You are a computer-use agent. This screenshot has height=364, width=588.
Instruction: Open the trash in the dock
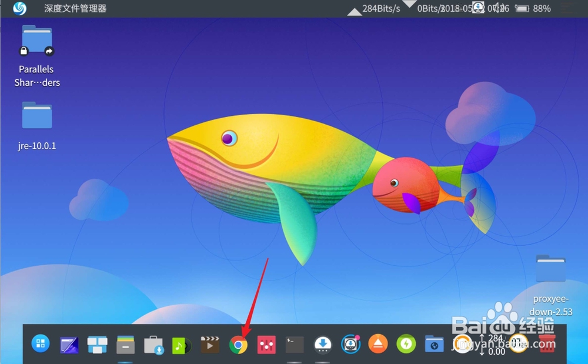click(547, 344)
